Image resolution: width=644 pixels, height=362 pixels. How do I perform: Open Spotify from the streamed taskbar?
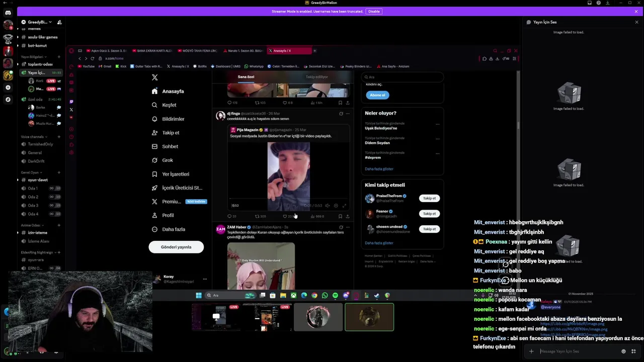pyautogui.click(x=335, y=296)
